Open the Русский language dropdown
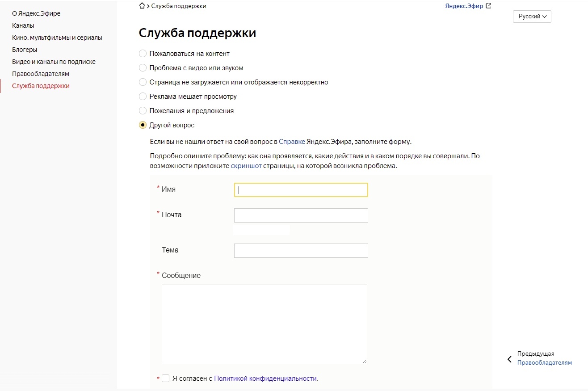Screen dimensions: 588x391 click(532, 17)
